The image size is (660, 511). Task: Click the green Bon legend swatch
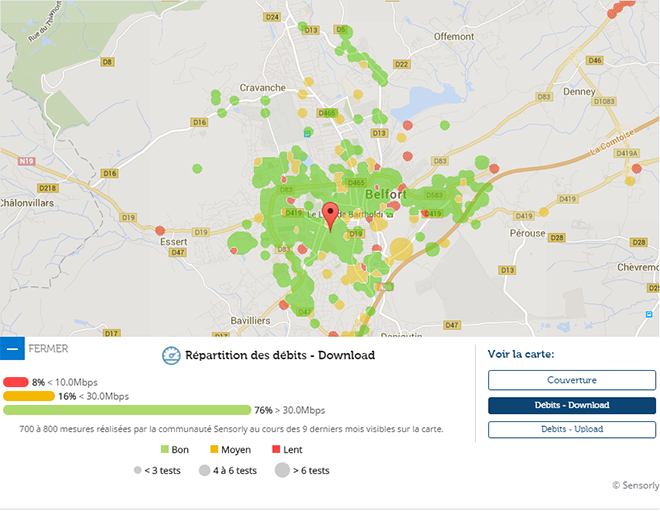pyautogui.click(x=165, y=450)
